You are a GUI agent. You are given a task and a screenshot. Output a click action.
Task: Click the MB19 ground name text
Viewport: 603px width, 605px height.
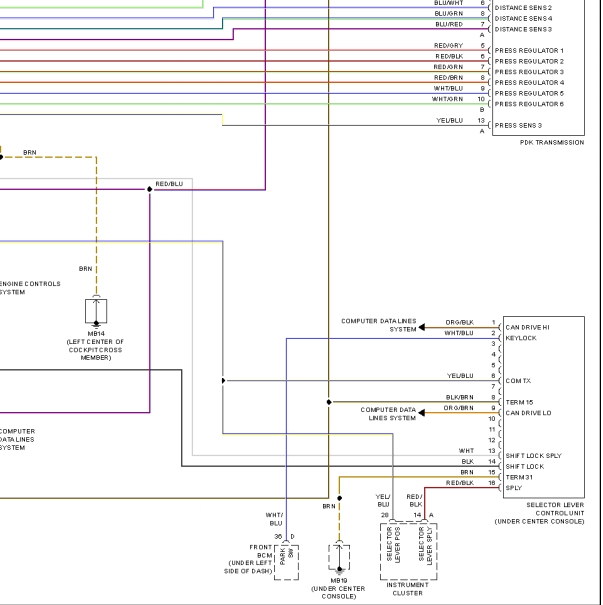(x=339, y=580)
